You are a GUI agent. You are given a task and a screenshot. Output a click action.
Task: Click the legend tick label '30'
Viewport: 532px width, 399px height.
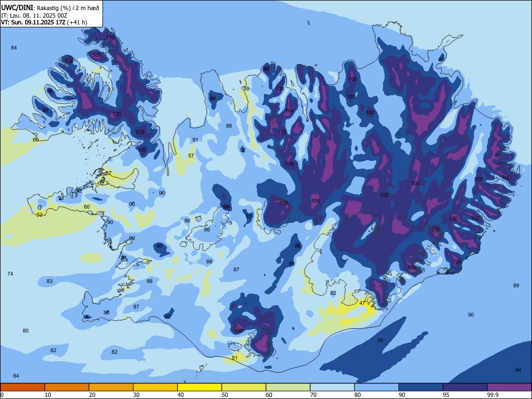pos(136,395)
